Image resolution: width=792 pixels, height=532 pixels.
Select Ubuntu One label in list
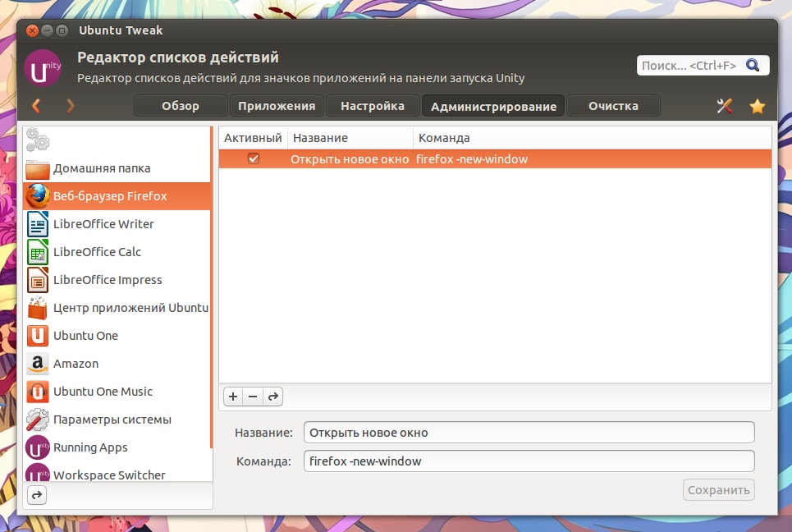(x=86, y=336)
